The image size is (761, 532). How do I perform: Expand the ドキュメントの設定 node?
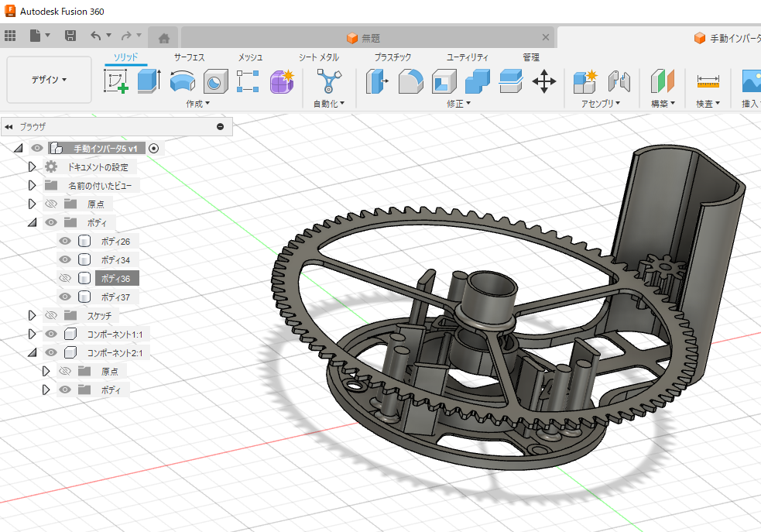[x=32, y=166]
